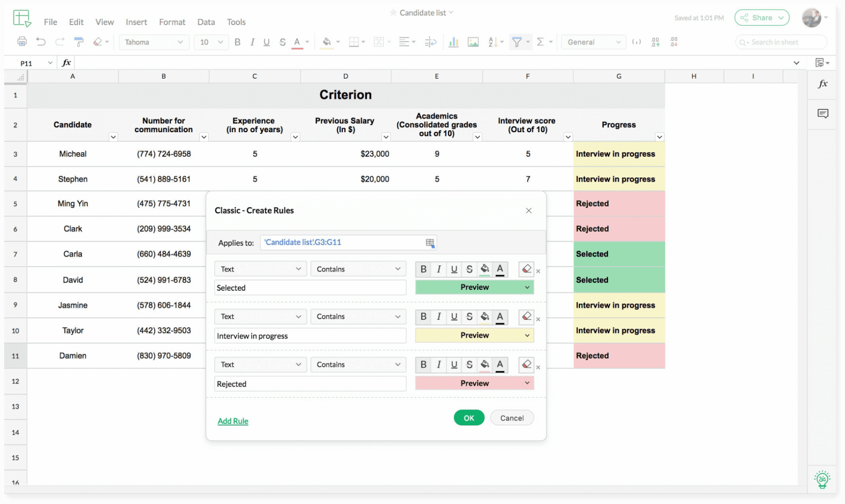Open the filter funnel tool

pyautogui.click(x=516, y=42)
